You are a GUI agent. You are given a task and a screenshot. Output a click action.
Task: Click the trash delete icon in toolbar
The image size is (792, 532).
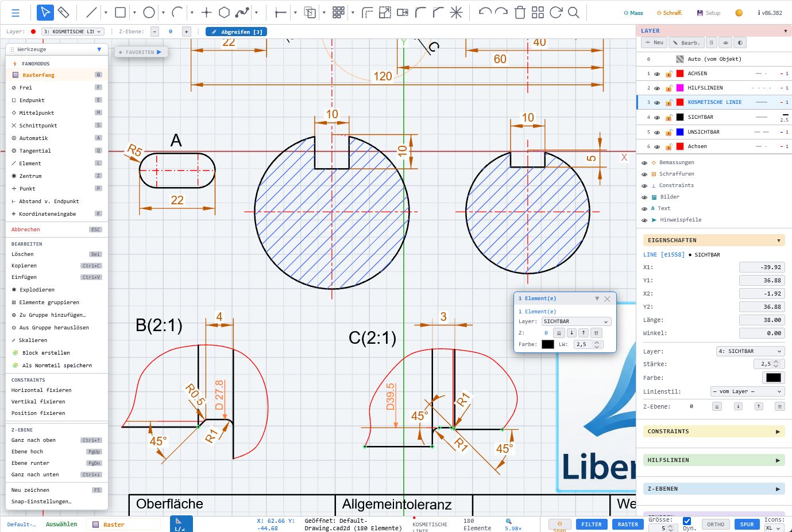click(520, 13)
